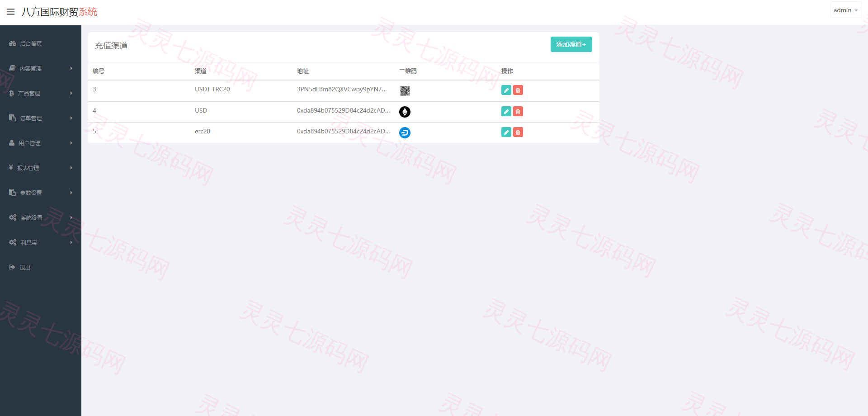Expand the 订单管理 submenu arrow
868x416 pixels.
pos(71,118)
